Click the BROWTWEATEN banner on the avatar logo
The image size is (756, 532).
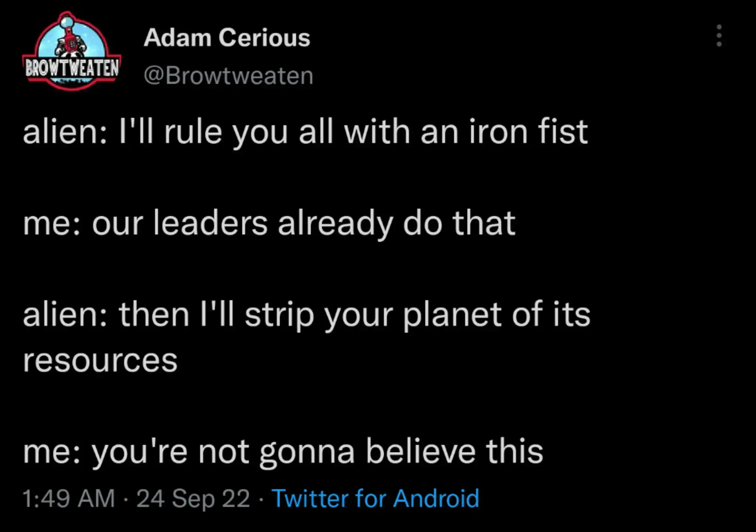click(72, 68)
